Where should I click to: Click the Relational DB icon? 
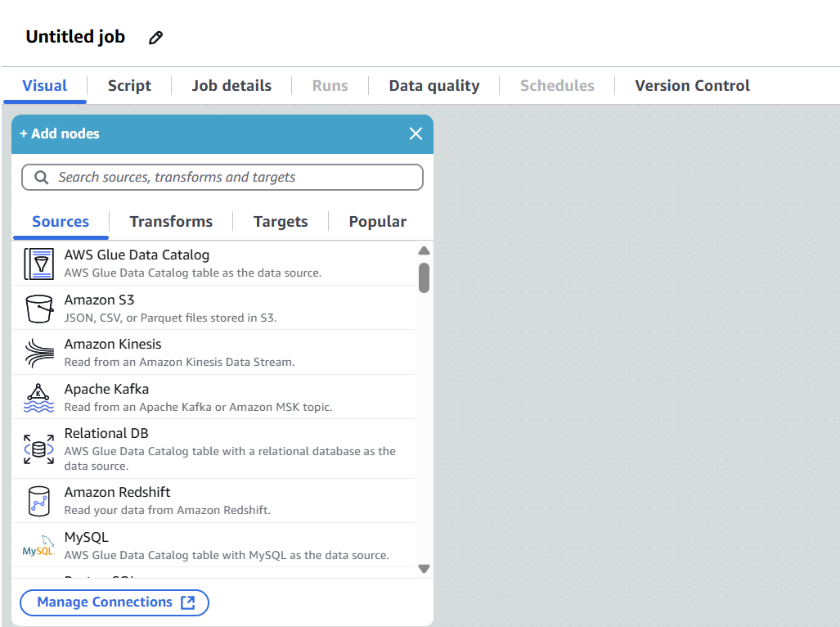point(38,449)
